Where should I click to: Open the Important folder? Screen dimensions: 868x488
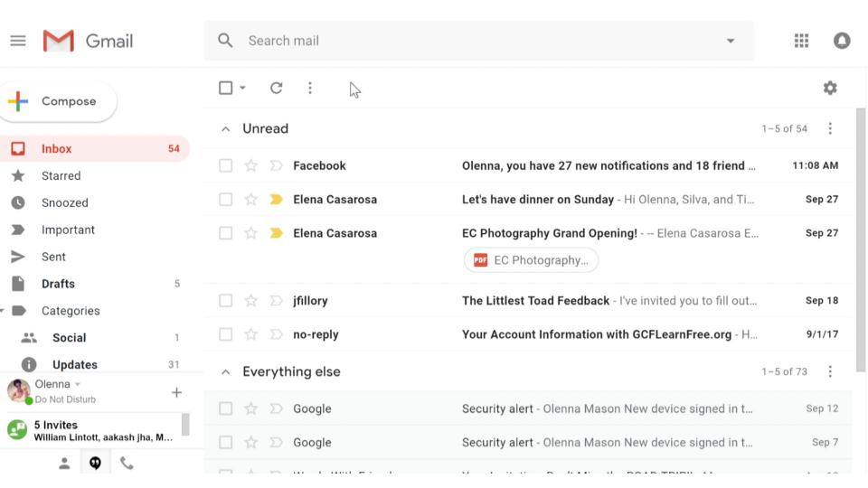point(94,230)
